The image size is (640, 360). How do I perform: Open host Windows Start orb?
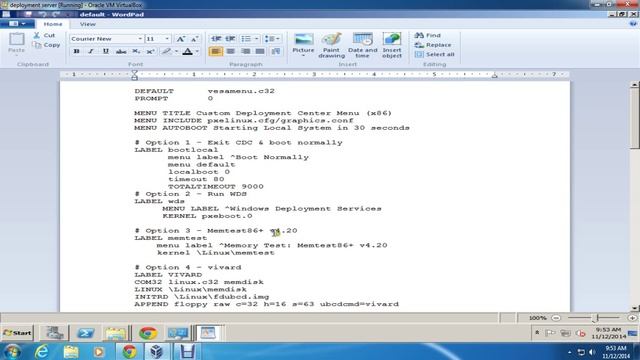click(x=12, y=351)
